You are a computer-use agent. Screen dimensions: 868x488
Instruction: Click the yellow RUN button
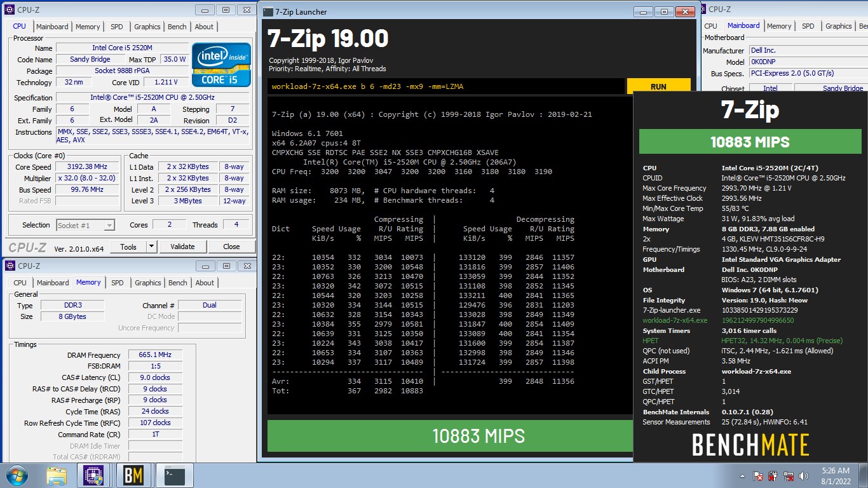pos(658,87)
